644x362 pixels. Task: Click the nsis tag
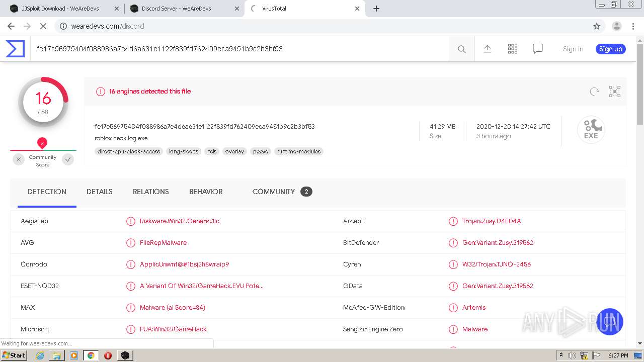click(212, 151)
